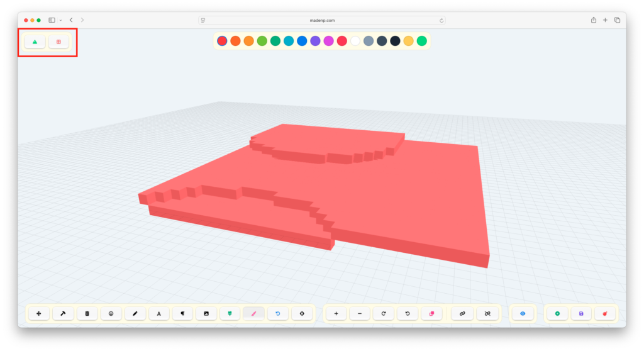
Task: Pick the yellow color swatch
Action: (x=408, y=41)
